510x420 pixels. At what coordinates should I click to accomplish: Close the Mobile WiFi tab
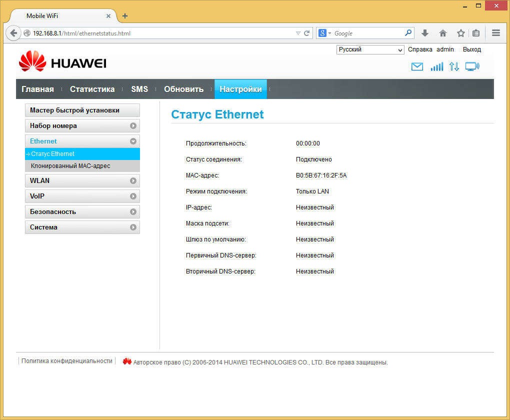tap(108, 16)
